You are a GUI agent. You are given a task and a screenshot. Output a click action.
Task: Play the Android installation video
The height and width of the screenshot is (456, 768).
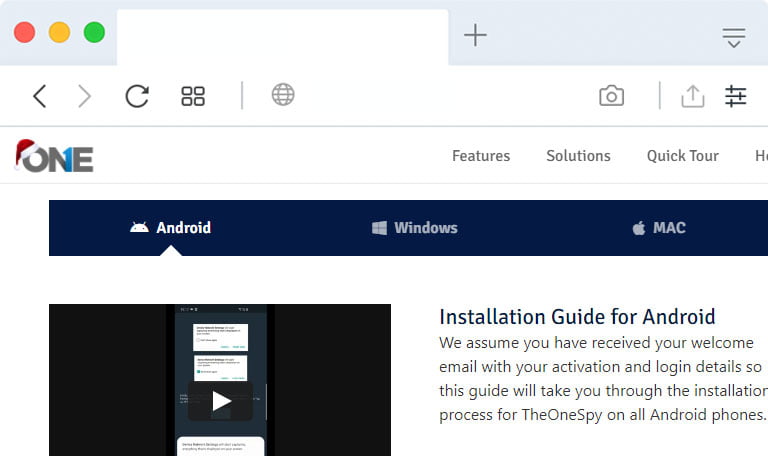coord(221,401)
